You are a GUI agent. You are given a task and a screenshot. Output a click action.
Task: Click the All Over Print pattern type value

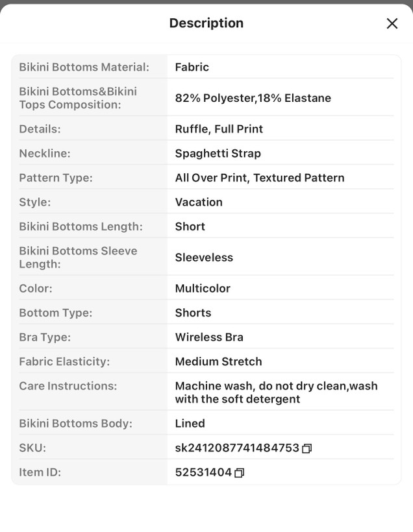[x=260, y=178]
